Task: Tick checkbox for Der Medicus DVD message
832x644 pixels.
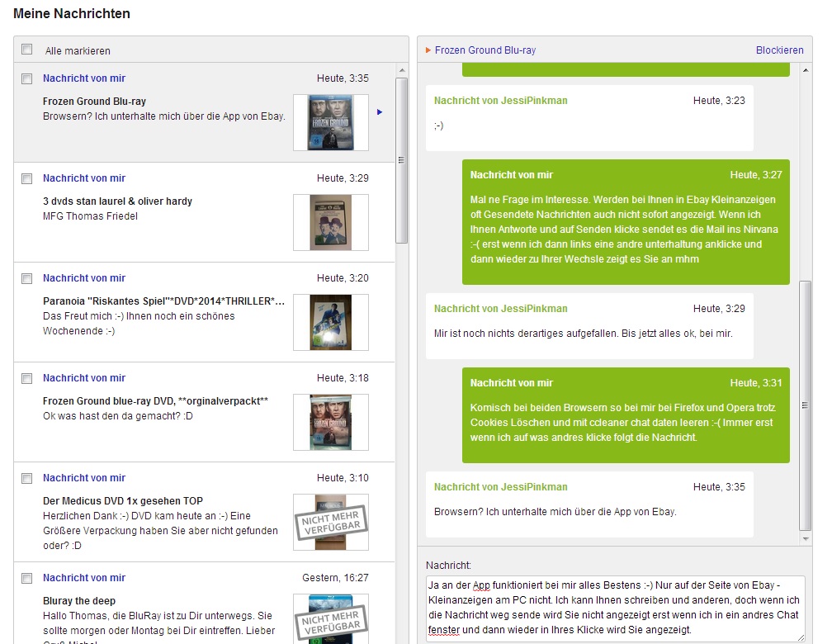Action: (x=26, y=478)
